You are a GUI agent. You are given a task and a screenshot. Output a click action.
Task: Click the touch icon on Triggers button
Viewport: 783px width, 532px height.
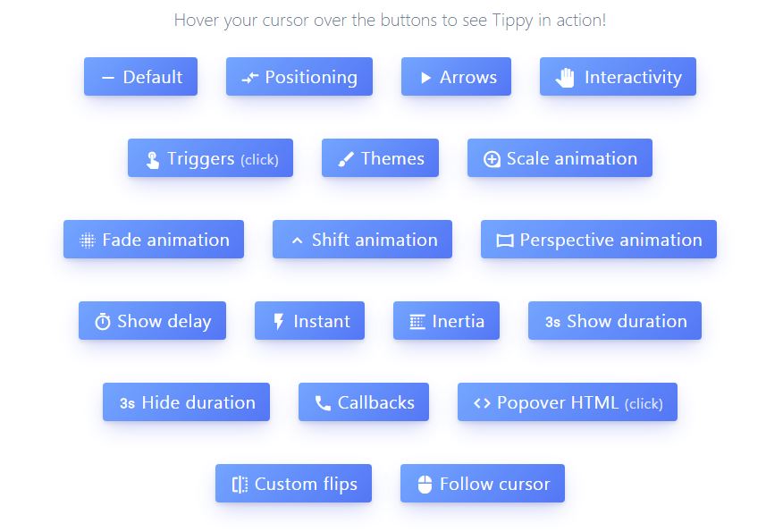pos(152,160)
